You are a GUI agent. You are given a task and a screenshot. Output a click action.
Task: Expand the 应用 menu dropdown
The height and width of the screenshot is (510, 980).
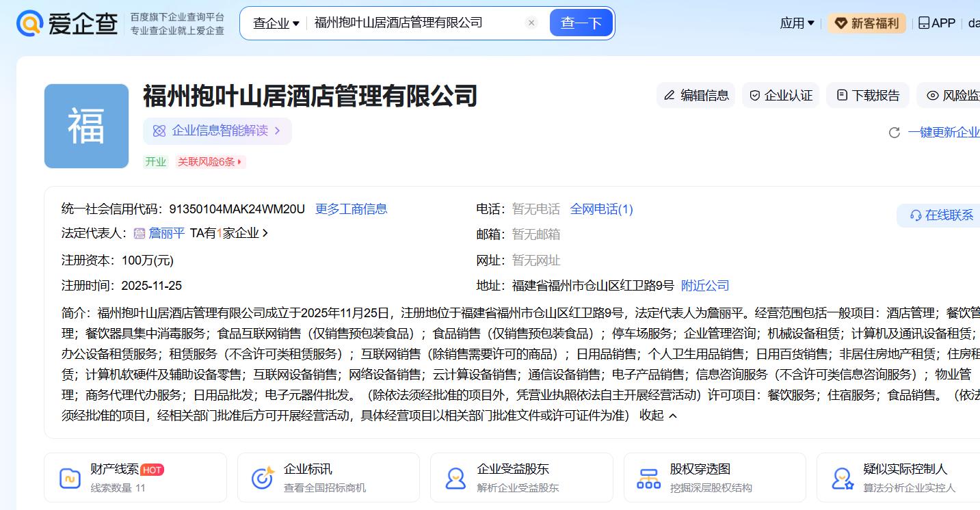pyautogui.click(x=797, y=23)
